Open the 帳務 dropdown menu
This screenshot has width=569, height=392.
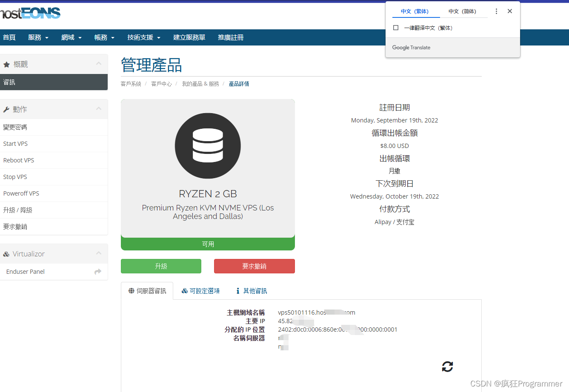coord(104,37)
